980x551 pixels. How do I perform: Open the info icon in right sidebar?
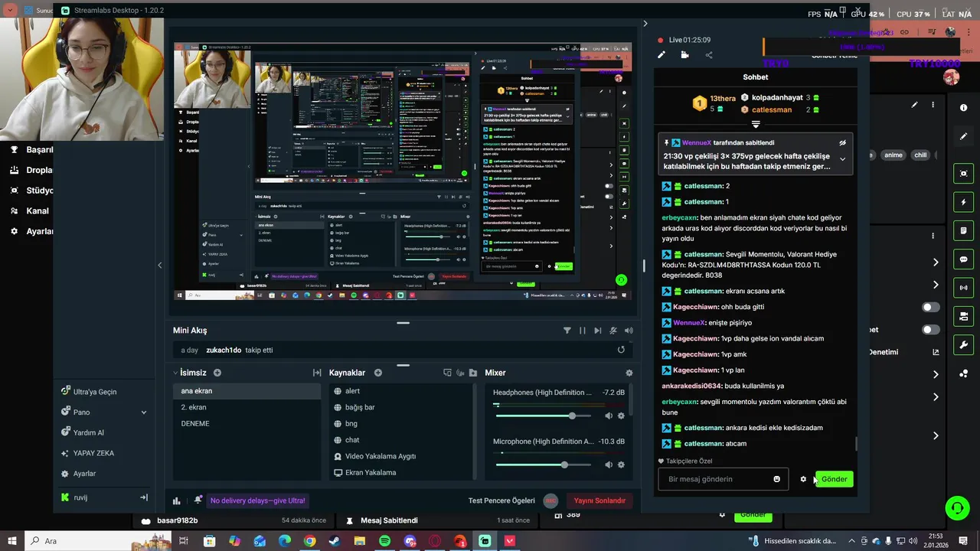click(x=964, y=108)
